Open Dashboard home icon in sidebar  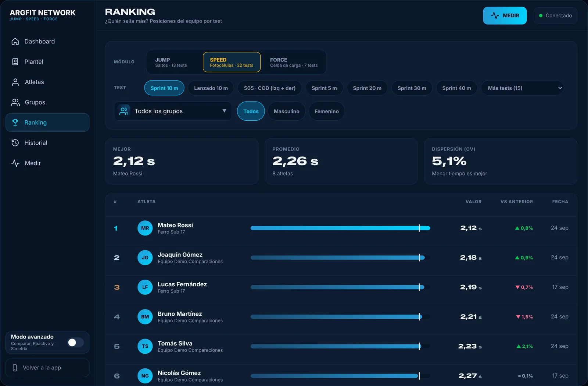point(15,42)
